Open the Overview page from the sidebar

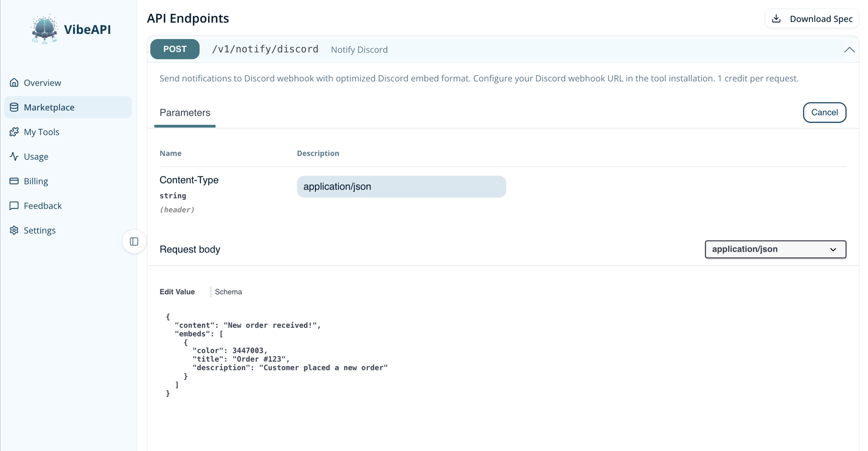pyautogui.click(x=42, y=82)
